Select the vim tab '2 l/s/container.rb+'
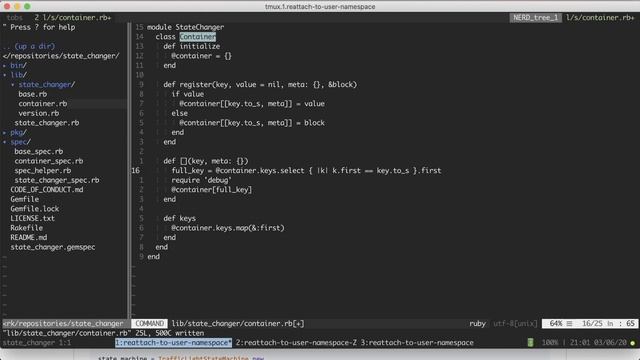Screen dimensions: 640x360 click(73, 18)
